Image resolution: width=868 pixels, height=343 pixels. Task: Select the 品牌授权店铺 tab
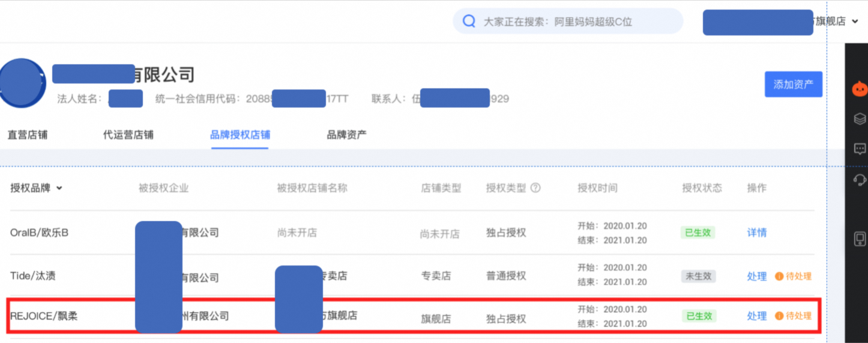tap(240, 135)
